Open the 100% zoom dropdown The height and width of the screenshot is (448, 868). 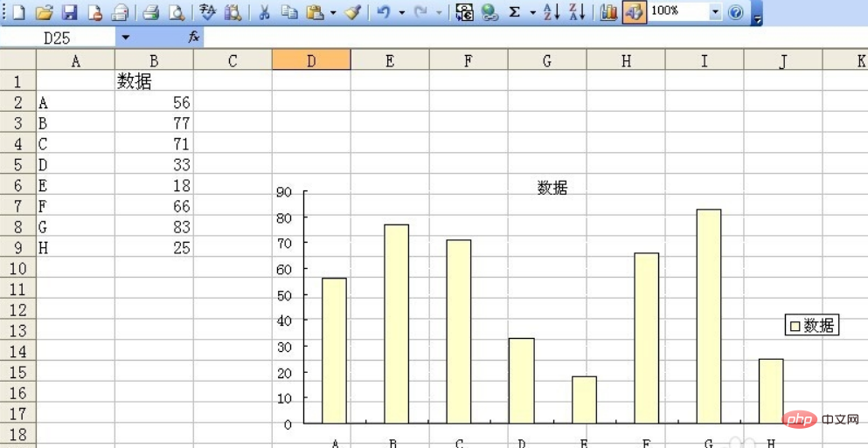coord(715,11)
